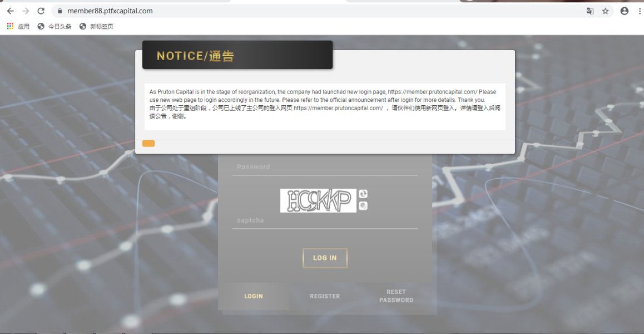
Task: Click the address bar URL member88.ptfxcapital.com
Action: tap(110, 11)
